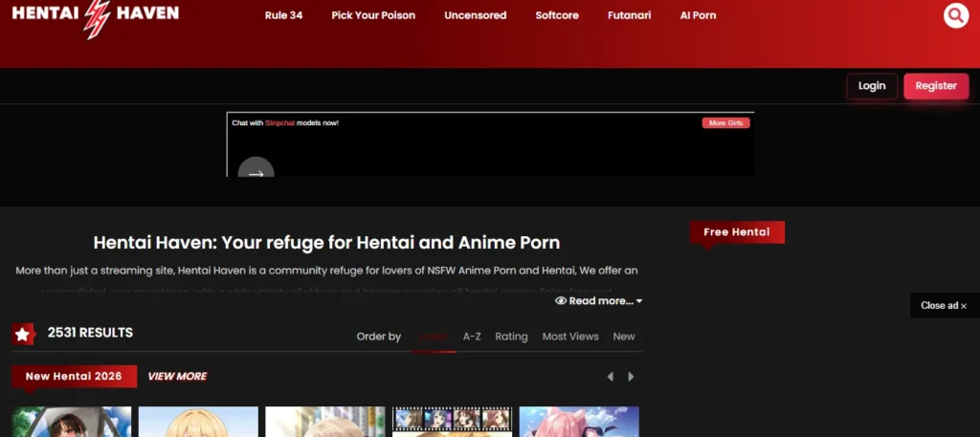This screenshot has width=980, height=437.
Task: Click the circular arrow icon in ad
Action: (256, 172)
